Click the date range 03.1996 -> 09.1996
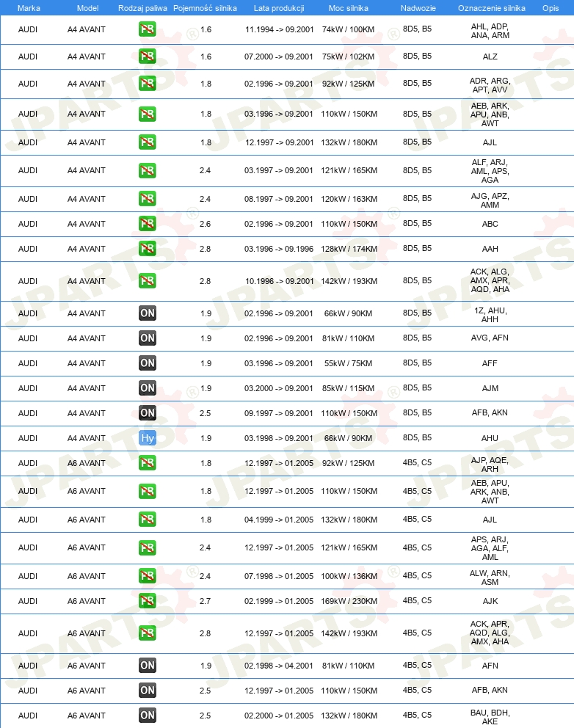 [279, 249]
